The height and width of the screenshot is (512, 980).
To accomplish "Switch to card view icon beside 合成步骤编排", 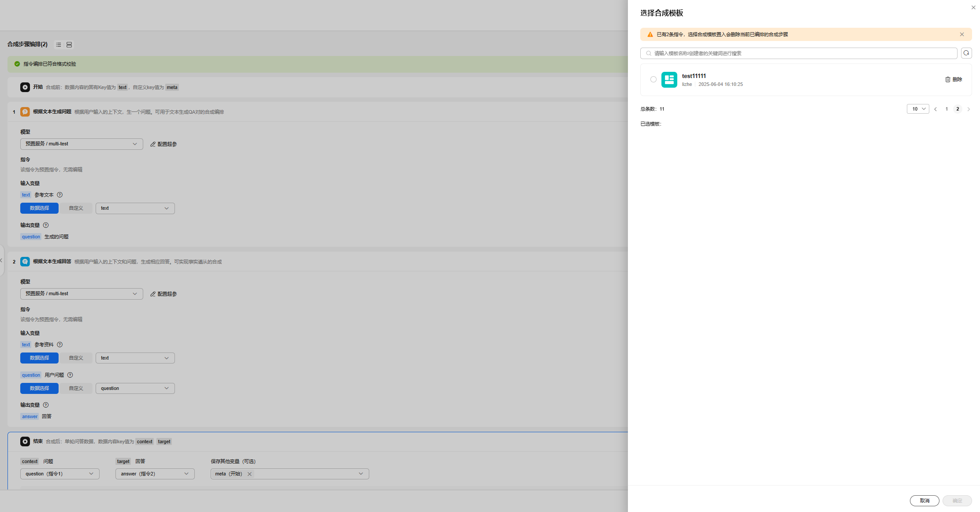I will pyautogui.click(x=69, y=45).
